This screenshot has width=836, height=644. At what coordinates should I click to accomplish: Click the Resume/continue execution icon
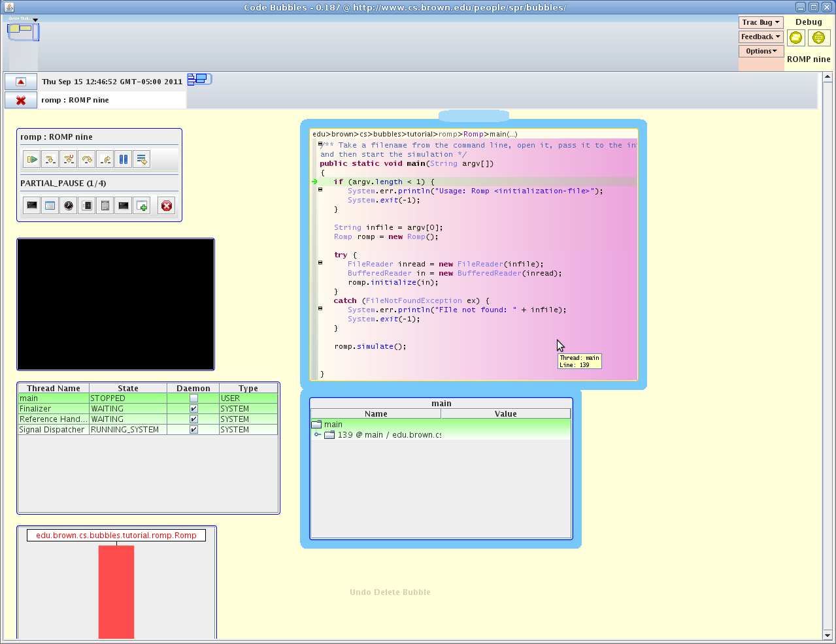point(32,159)
